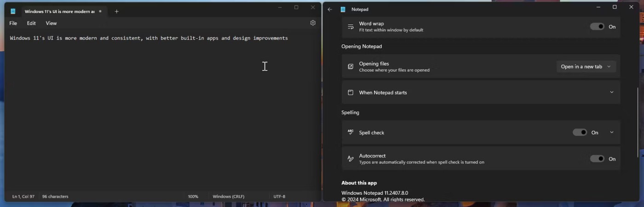
Task: Turn off the Word wrap toggle
Action: [x=597, y=27]
